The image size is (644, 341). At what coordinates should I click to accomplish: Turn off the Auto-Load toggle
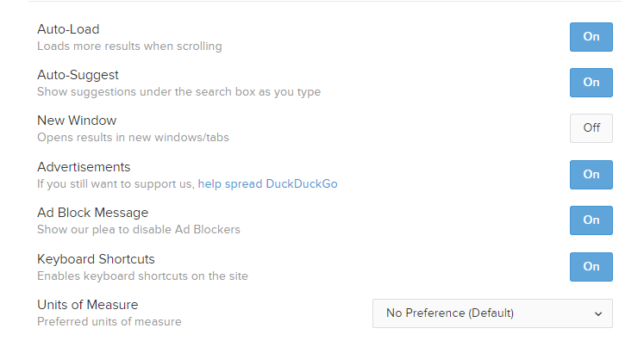point(591,37)
